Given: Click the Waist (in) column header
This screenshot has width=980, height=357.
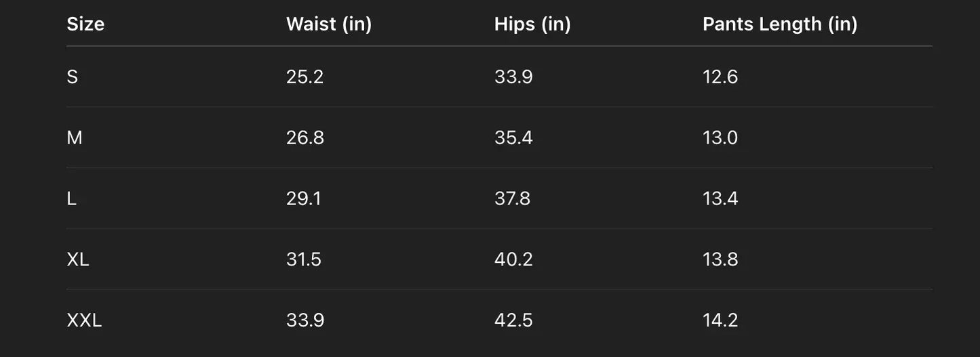Looking at the screenshot, I should (x=329, y=24).
